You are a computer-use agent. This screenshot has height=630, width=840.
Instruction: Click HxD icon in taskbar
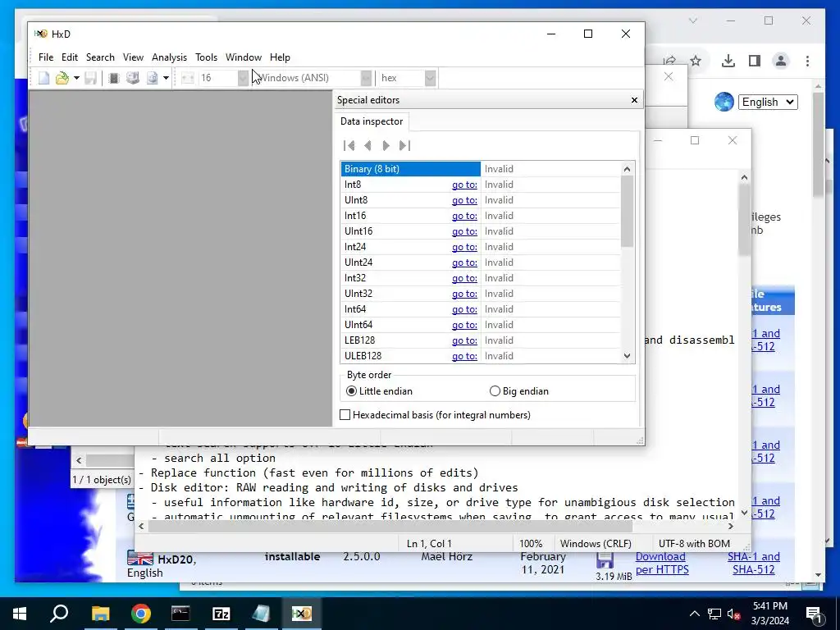(x=302, y=614)
